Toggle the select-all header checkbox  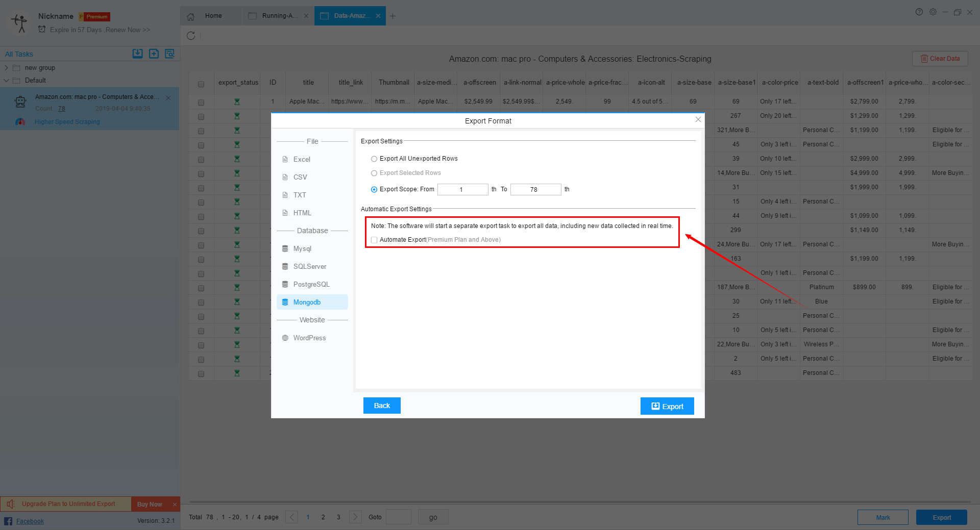tap(201, 84)
